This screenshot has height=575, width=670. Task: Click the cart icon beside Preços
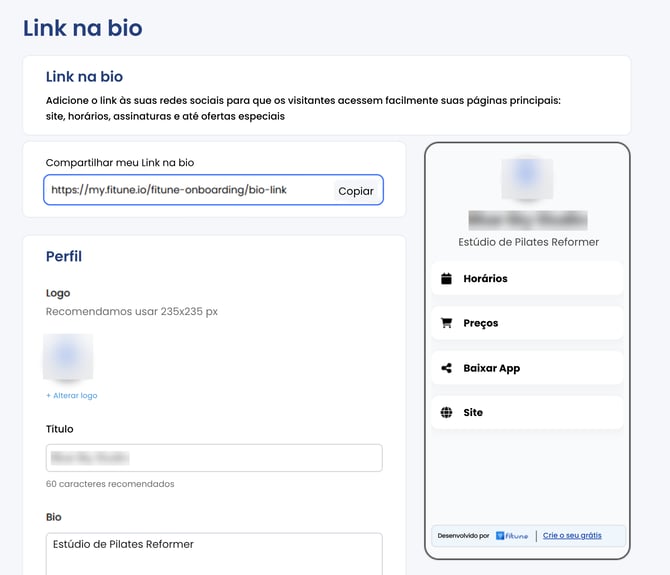click(446, 323)
